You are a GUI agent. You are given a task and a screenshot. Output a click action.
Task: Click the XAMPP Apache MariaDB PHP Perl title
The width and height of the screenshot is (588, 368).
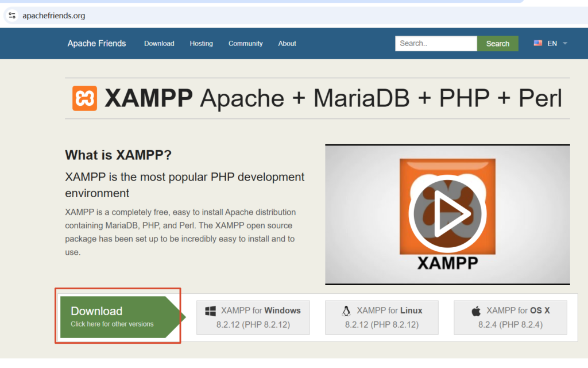333,98
